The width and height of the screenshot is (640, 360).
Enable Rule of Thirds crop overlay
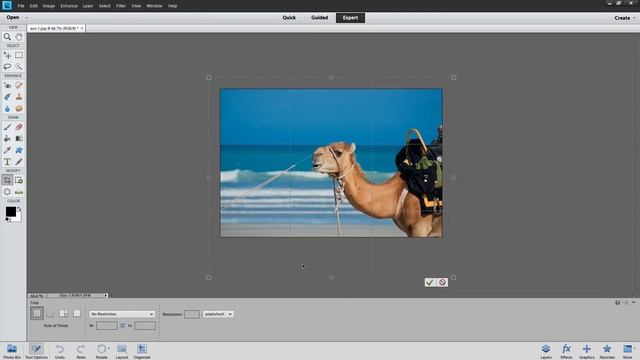(x=37, y=313)
